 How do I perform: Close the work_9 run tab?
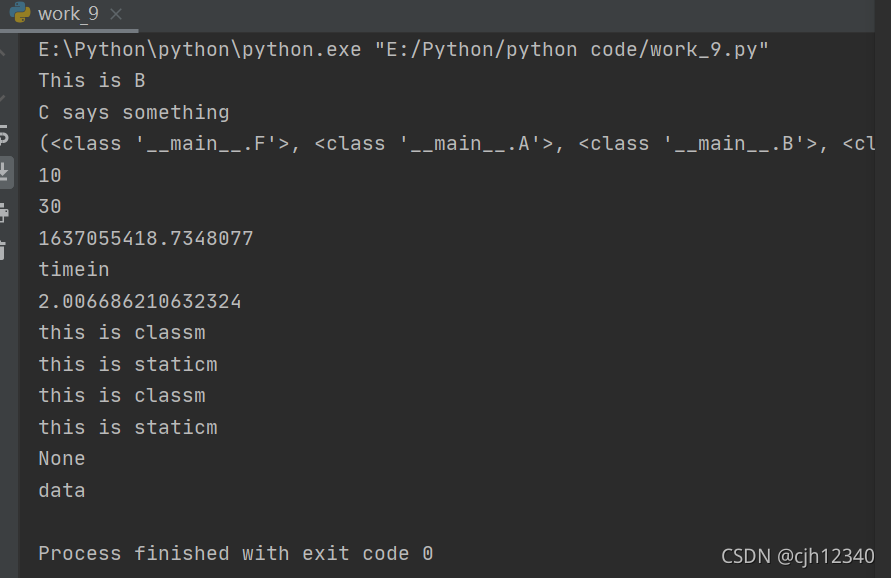click(116, 14)
